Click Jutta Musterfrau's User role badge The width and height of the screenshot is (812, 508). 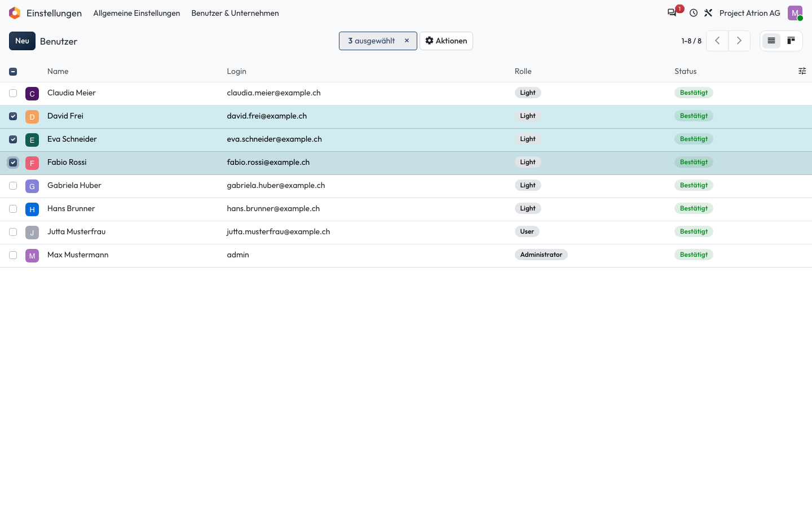527,231
